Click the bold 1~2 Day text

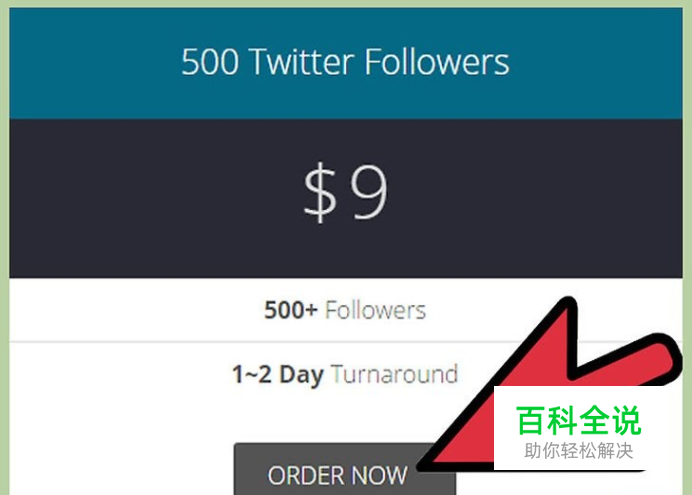tap(278, 375)
